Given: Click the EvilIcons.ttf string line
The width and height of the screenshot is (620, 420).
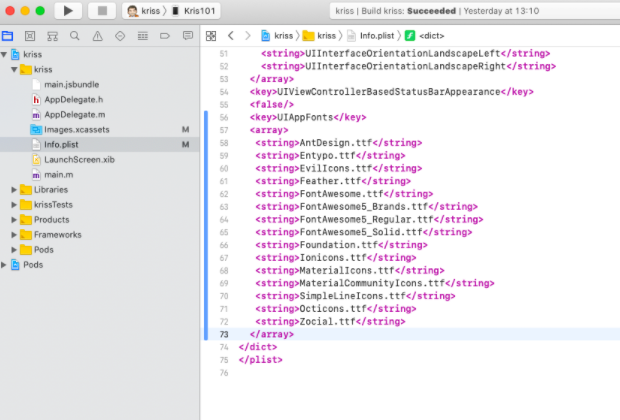Looking at the screenshot, I should tap(338, 168).
